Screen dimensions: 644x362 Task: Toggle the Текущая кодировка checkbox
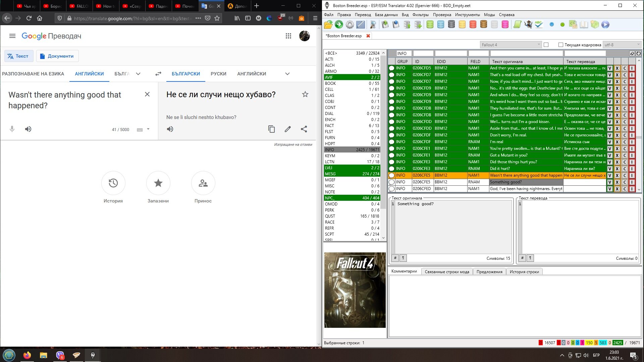560,45
